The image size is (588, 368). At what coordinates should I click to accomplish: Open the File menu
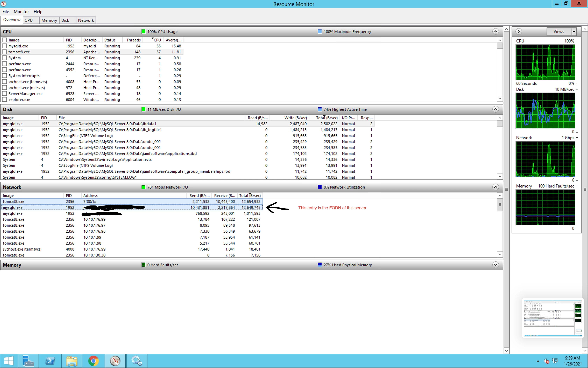tap(6, 11)
